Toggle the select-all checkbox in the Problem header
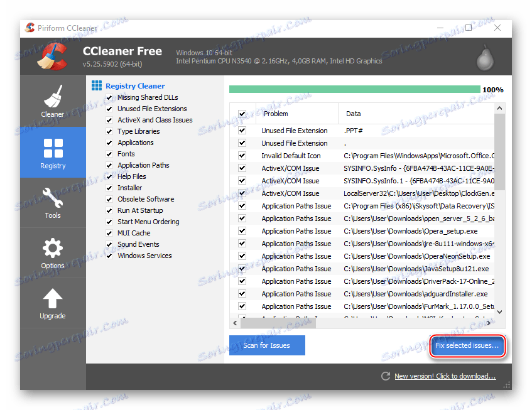532x410 pixels. [x=242, y=114]
